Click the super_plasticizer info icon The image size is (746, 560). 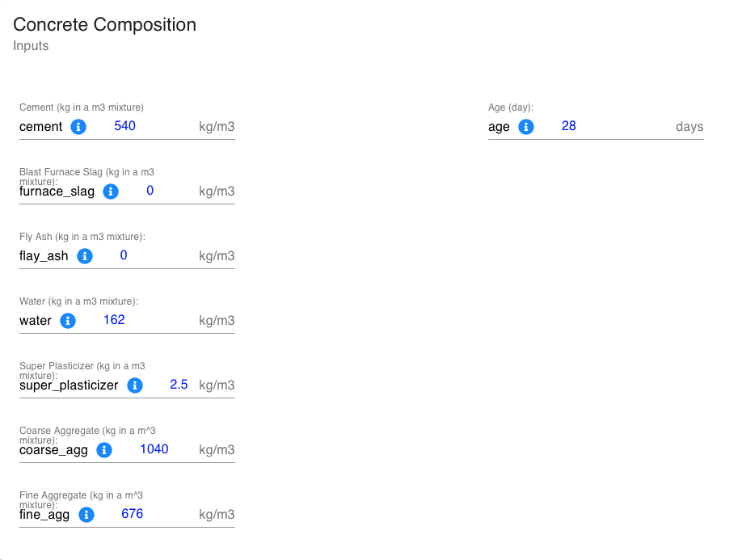coord(135,385)
